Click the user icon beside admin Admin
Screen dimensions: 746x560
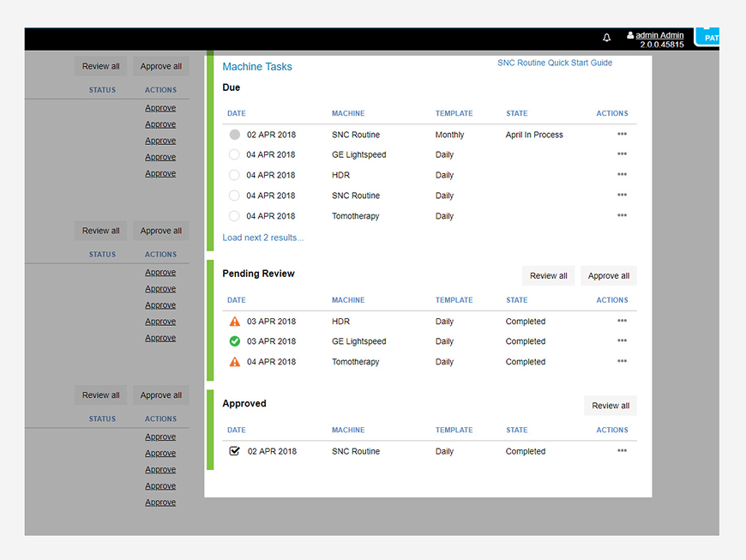tap(630, 35)
